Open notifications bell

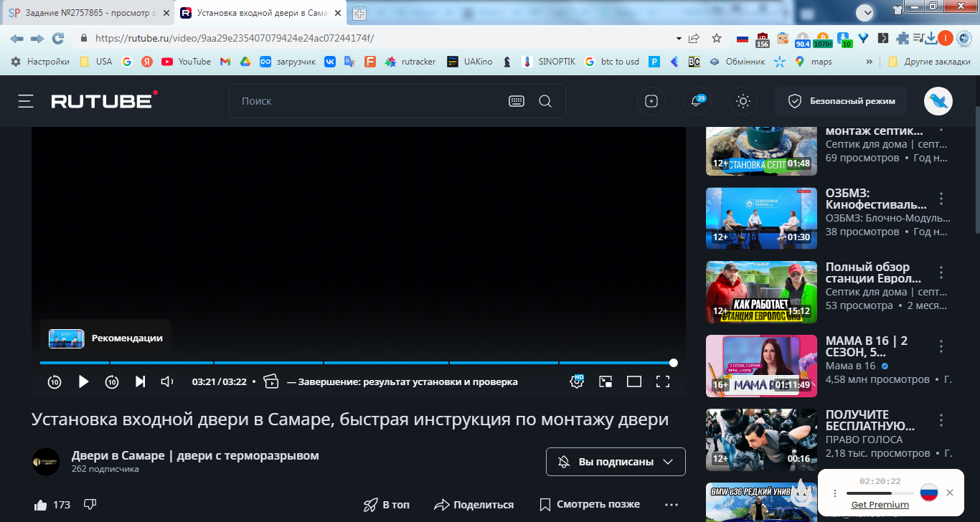[696, 101]
